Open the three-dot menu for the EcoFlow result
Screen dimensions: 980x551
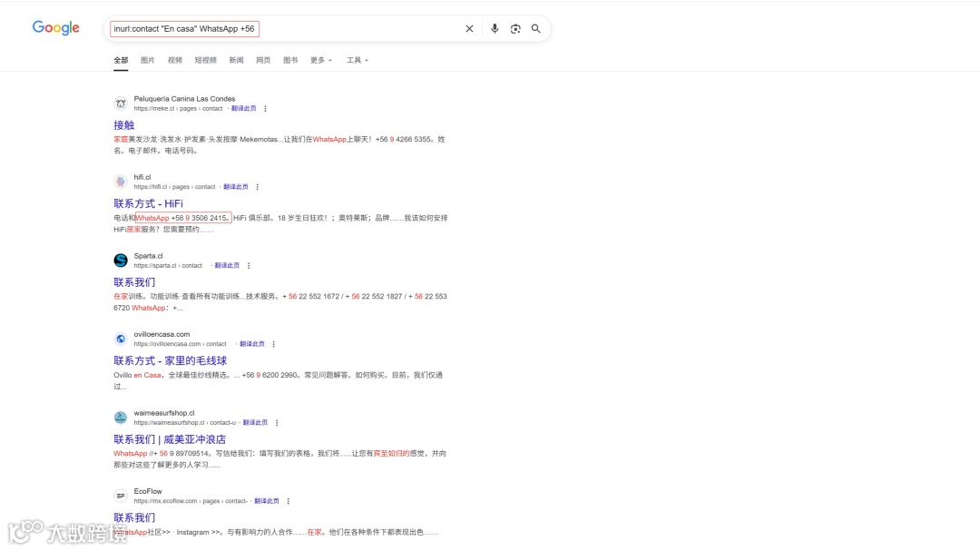point(289,501)
